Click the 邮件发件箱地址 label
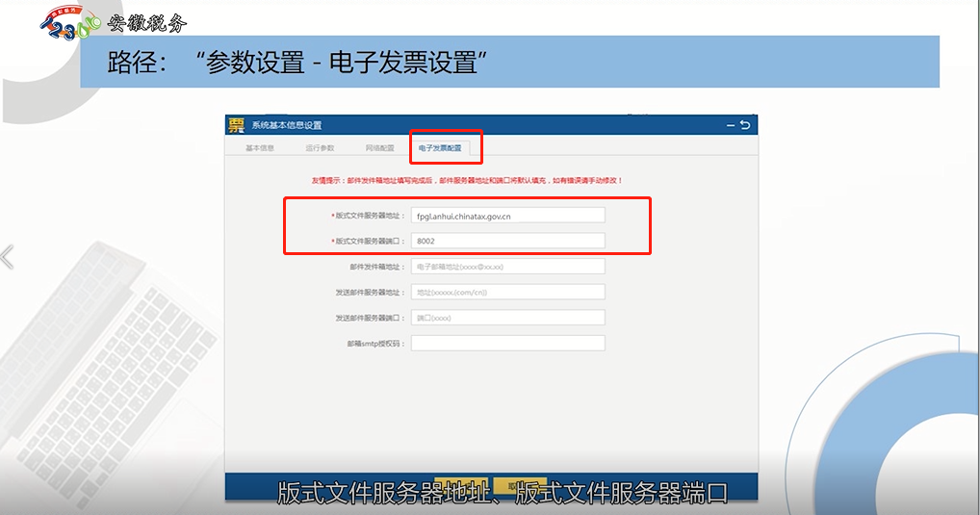Viewport: 980px width, 515px height. coord(377,267)
